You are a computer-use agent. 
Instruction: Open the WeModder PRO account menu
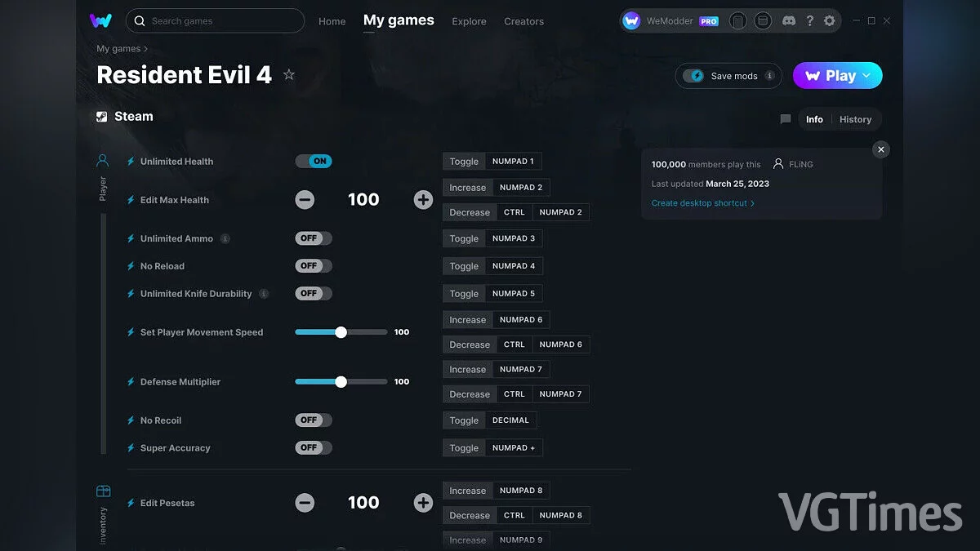[x=670, y=21]
